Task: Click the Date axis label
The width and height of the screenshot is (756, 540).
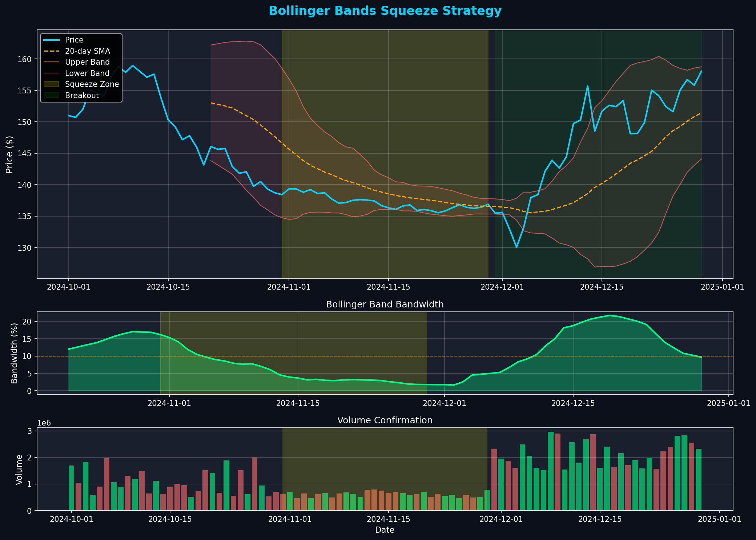Action: [384, 530]
